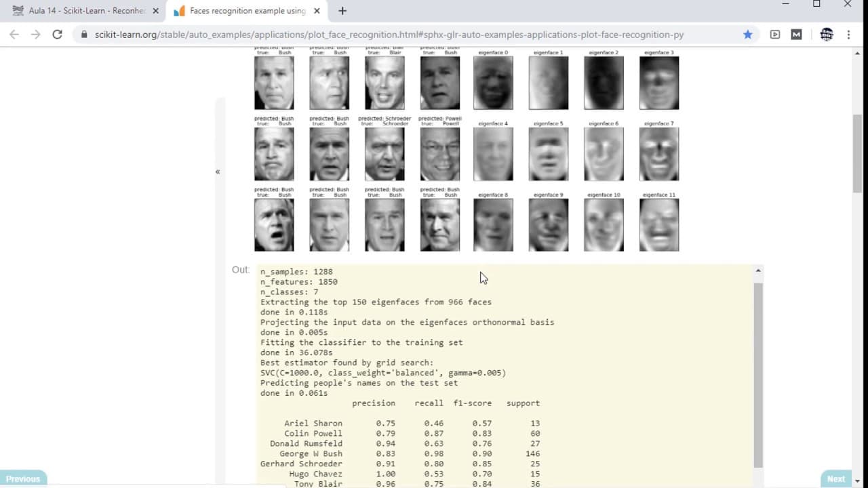868x488 pixels.
Task: Click the eigenface 8 image
Action: [x=493, y=225]
